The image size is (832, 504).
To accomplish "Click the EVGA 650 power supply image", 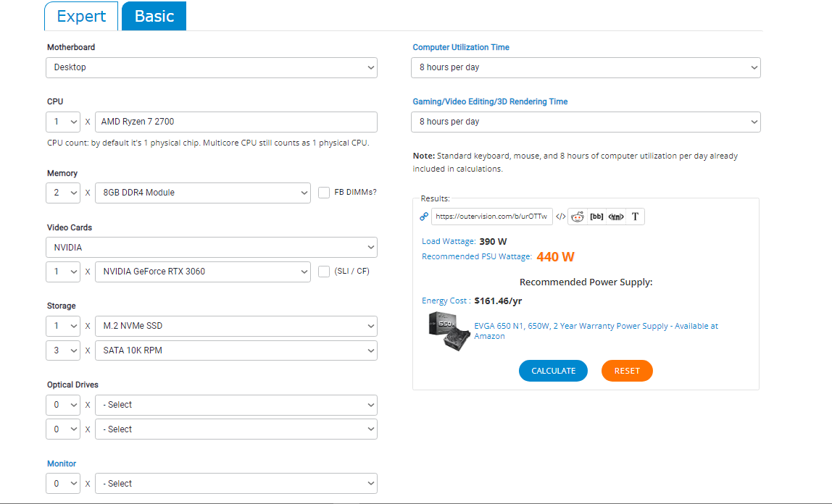I will 449,331.
